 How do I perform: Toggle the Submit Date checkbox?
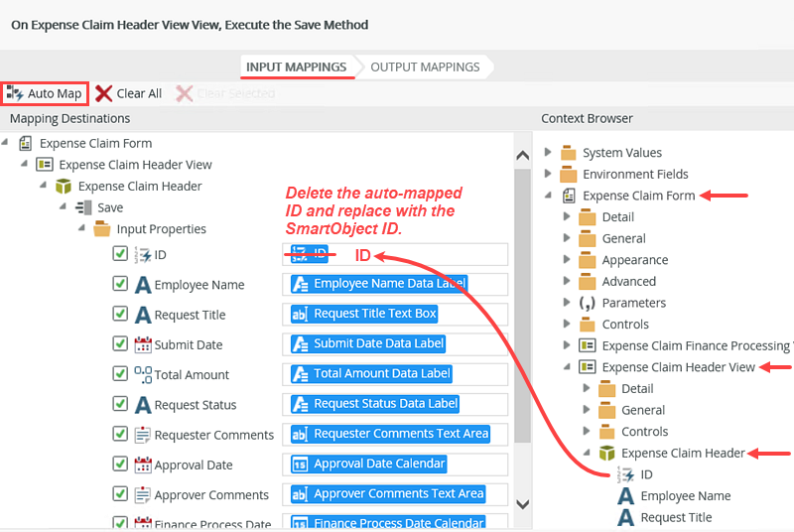tap(120, 343)
